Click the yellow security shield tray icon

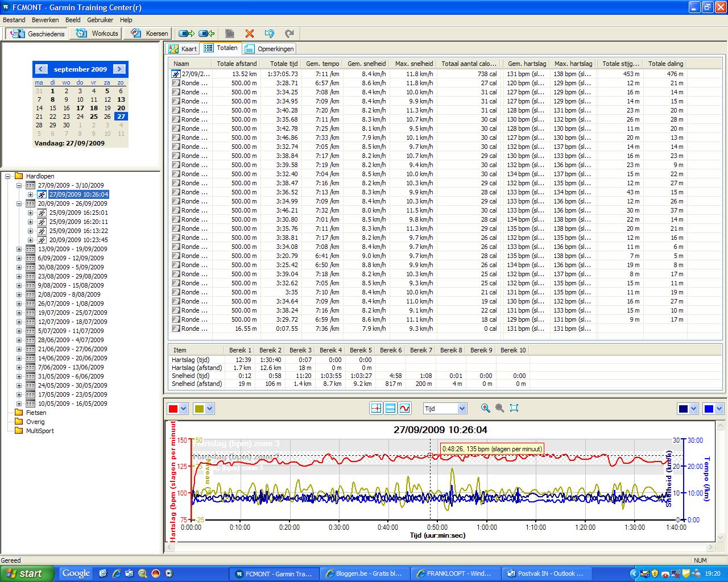coord(655,573)
